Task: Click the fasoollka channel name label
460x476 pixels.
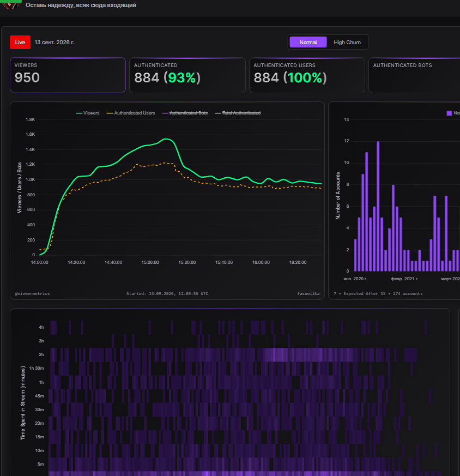Action: tap(308, 293)
